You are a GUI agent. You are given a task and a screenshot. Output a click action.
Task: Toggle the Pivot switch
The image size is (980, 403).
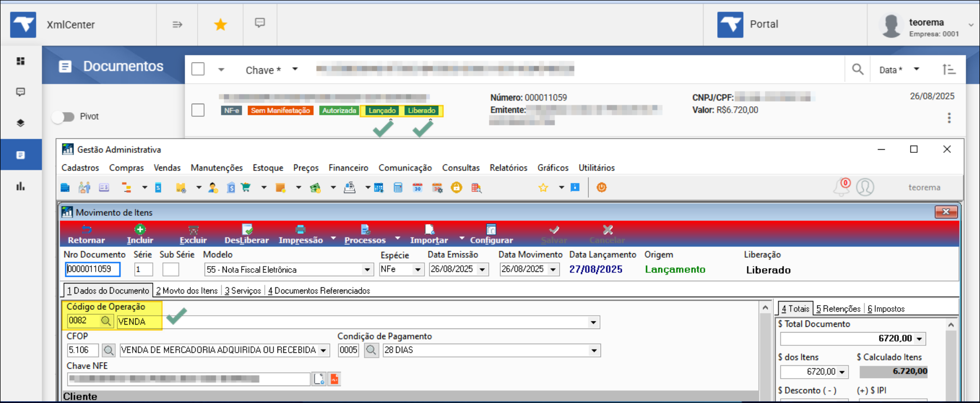click(63, 117)
